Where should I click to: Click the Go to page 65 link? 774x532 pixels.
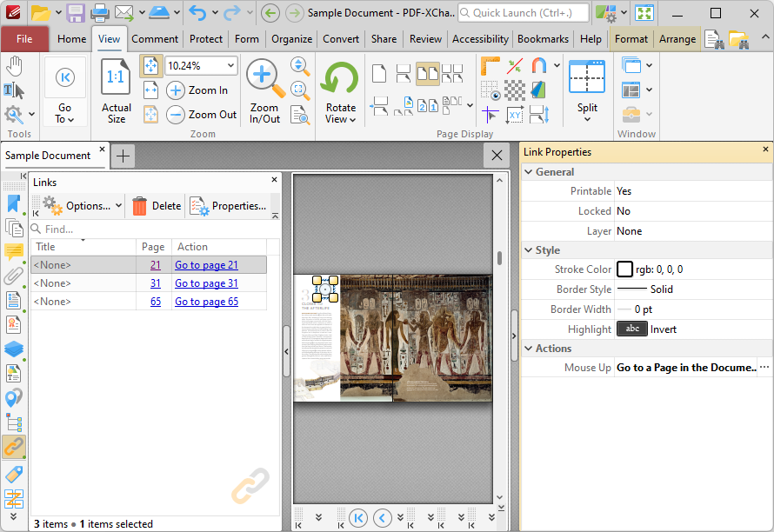pyautogui.click(x=206, y=302)
